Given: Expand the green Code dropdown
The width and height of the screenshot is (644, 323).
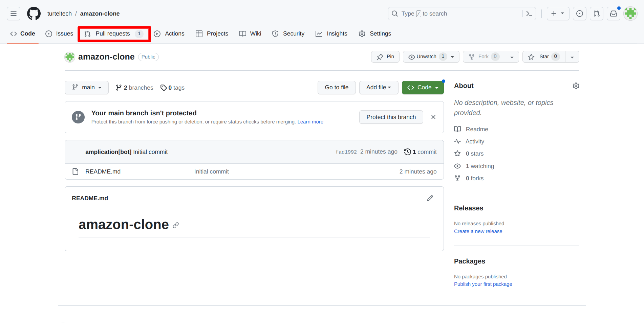Looking at the screenshot, I should [x=436, y=87].
